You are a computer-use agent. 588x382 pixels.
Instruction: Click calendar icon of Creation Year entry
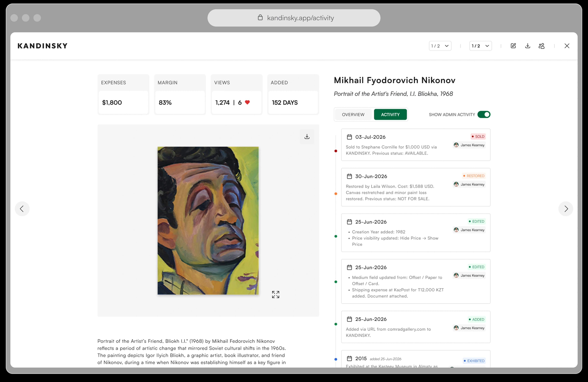(x=349, y=222)
